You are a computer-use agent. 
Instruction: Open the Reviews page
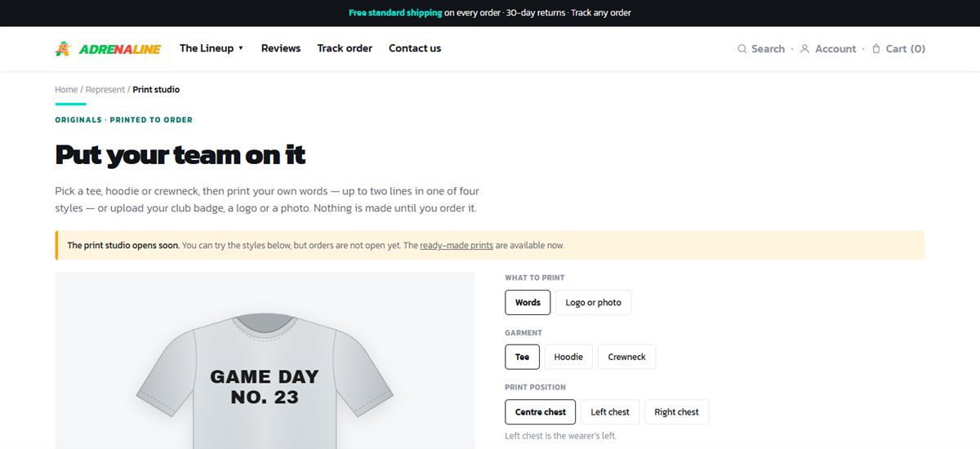coord(281,48)
